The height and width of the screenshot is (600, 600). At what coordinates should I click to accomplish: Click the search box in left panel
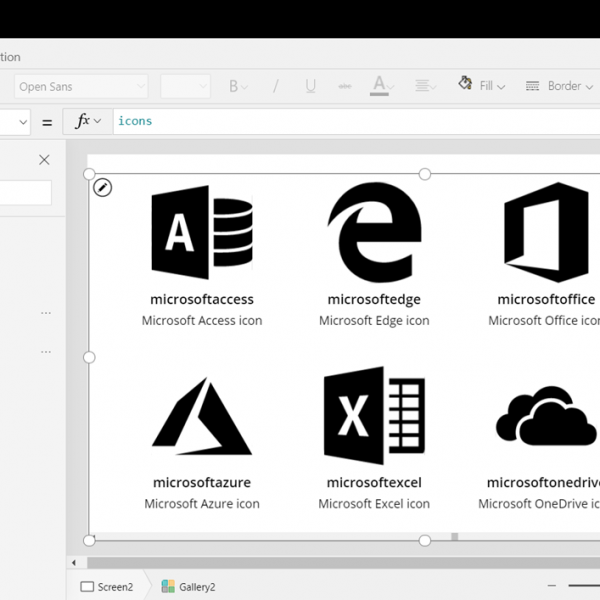[25, 192]
